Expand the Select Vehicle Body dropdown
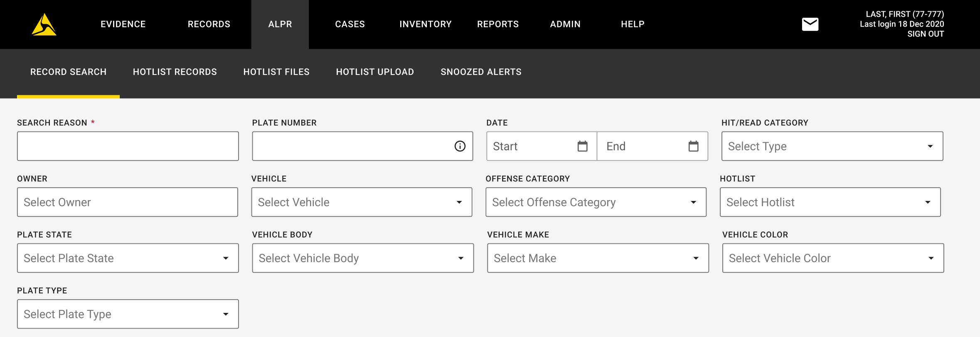The height and width of the screenshot is (337, 980). [362, 258]
